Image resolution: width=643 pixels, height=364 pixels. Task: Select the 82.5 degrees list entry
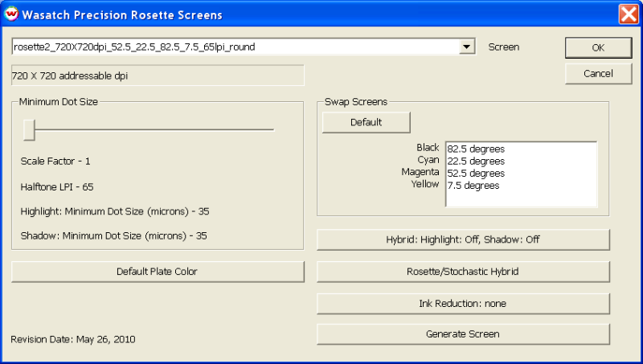(x=476, y=149)
